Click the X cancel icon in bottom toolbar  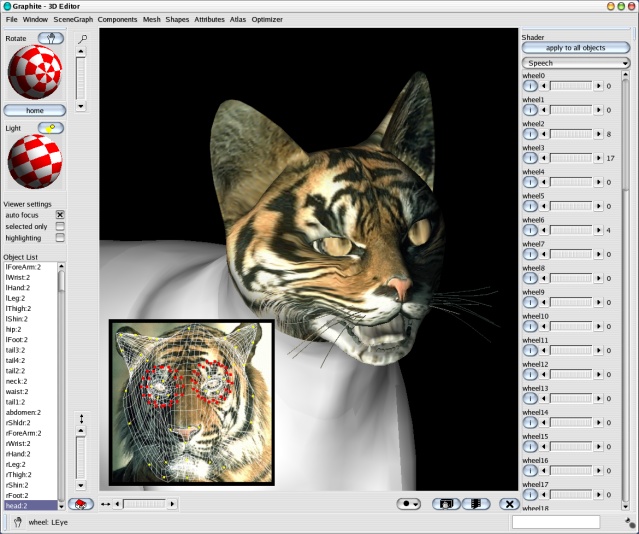point(509,504)
